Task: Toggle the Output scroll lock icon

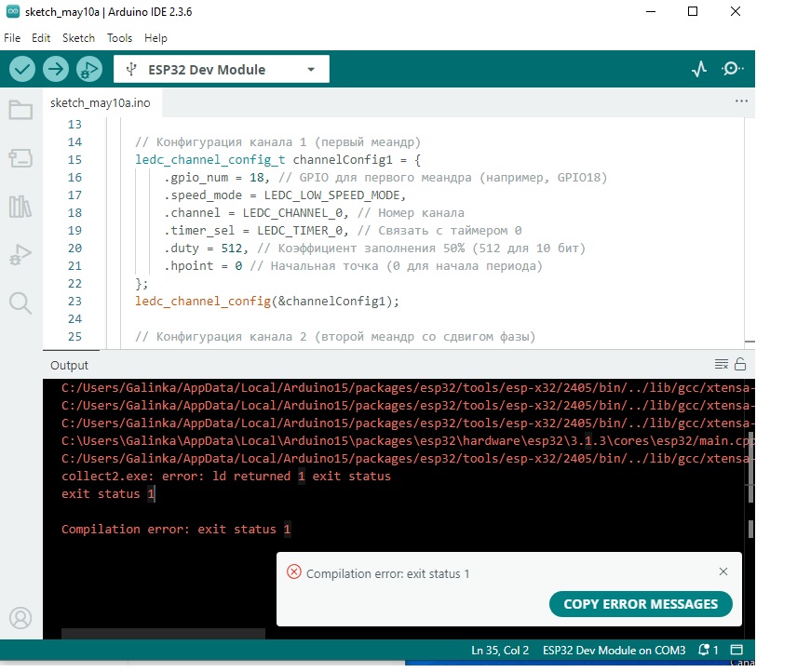Action: click(740, 364)
